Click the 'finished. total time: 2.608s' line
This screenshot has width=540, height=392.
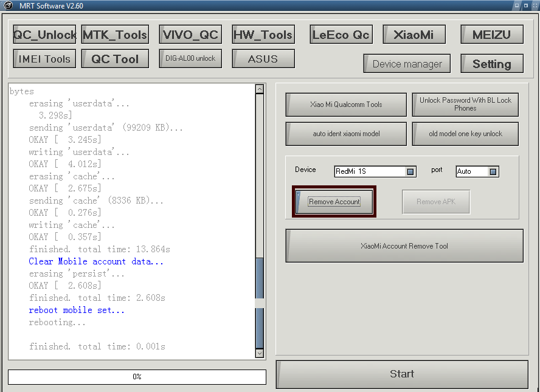(x=97, y=298)
